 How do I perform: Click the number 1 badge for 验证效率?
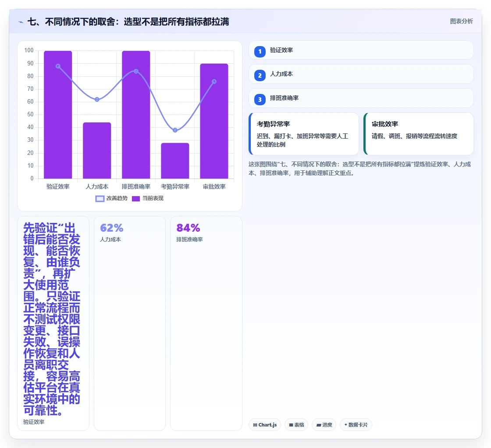pyautogui.click(x=260, y=51)
